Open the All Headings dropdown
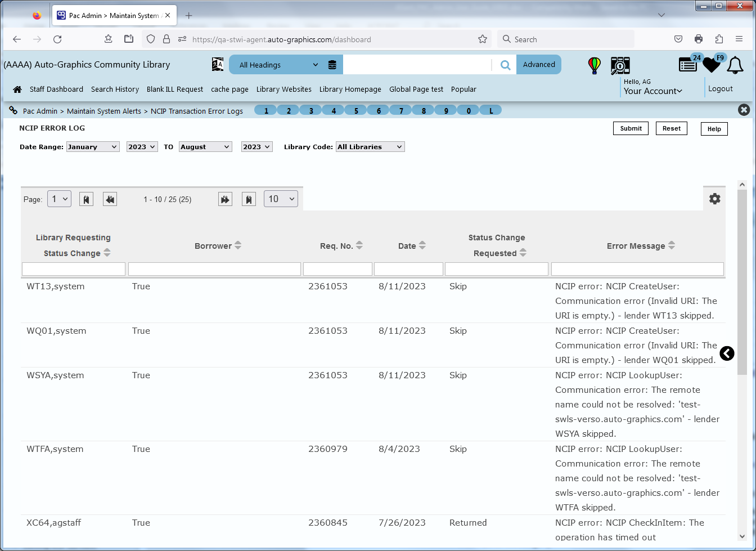 coord(280,65)
